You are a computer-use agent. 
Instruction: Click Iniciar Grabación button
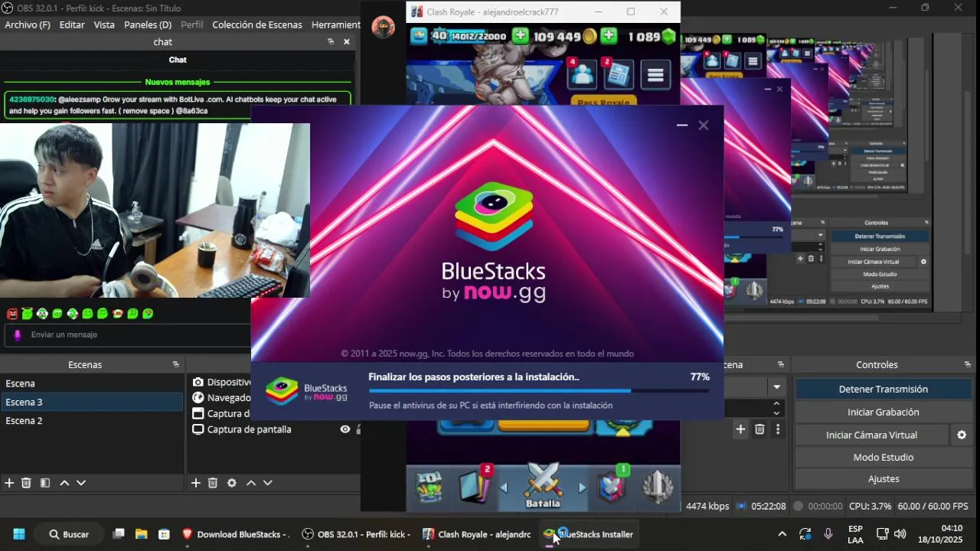[x=884, y=412]
